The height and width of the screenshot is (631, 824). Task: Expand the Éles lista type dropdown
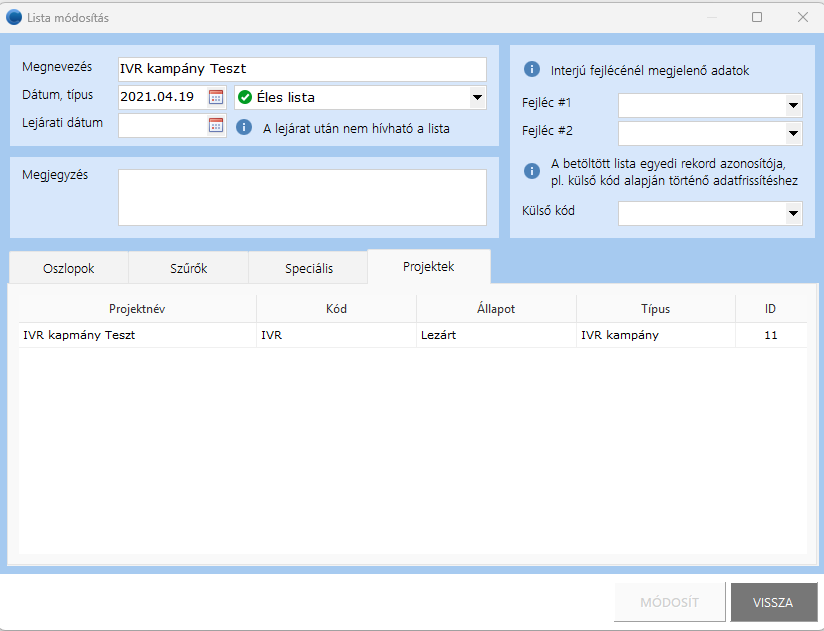point(477,97)
